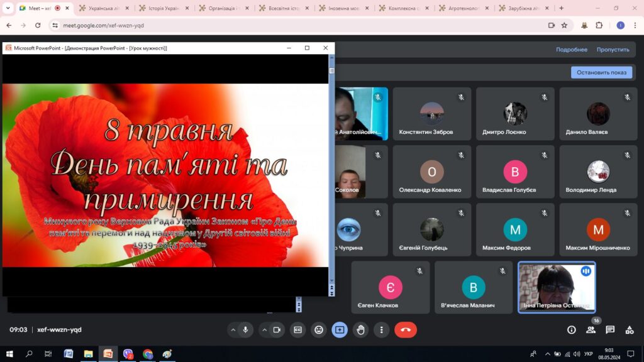The height and width of the screenshot is (362, 644).
Task: Click the present screen icon
Action: 340,329
